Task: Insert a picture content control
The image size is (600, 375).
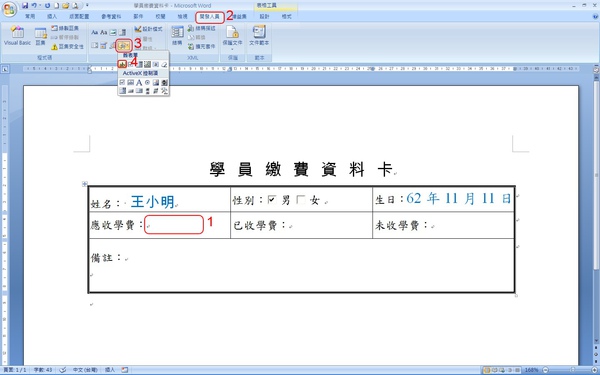Action: coord(113,32)
